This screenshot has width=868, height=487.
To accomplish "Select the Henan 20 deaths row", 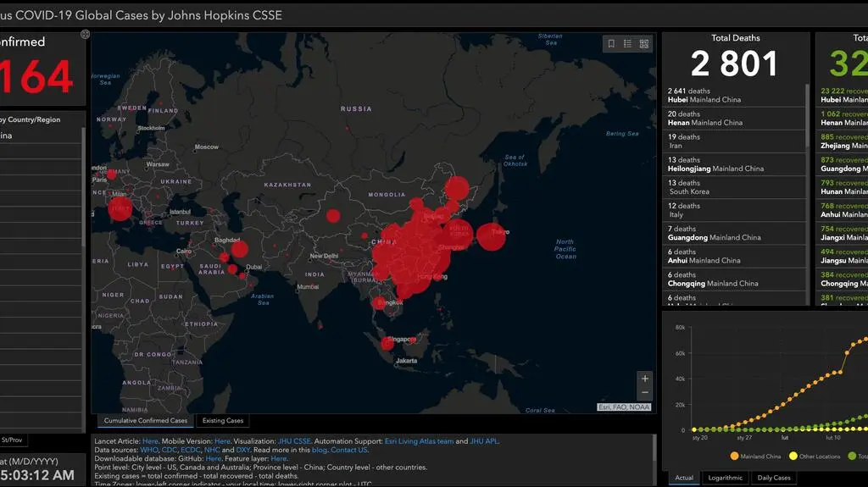I will [734, 119].
